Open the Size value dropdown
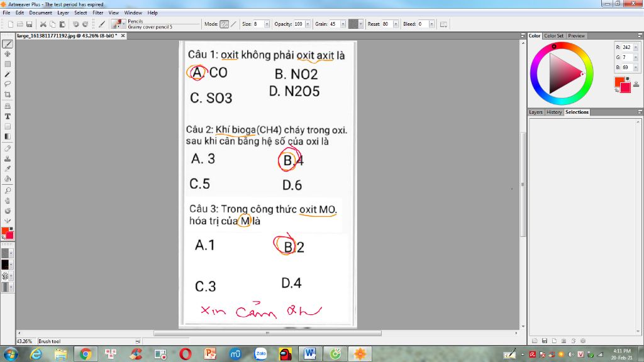 267,25
